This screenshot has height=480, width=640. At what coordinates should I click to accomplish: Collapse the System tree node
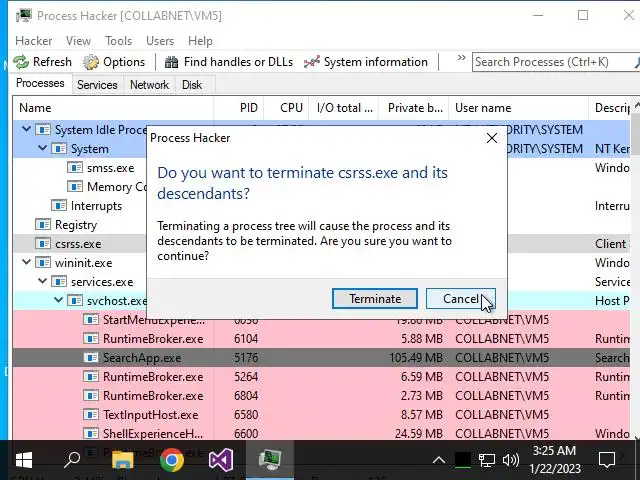point(42,149)
